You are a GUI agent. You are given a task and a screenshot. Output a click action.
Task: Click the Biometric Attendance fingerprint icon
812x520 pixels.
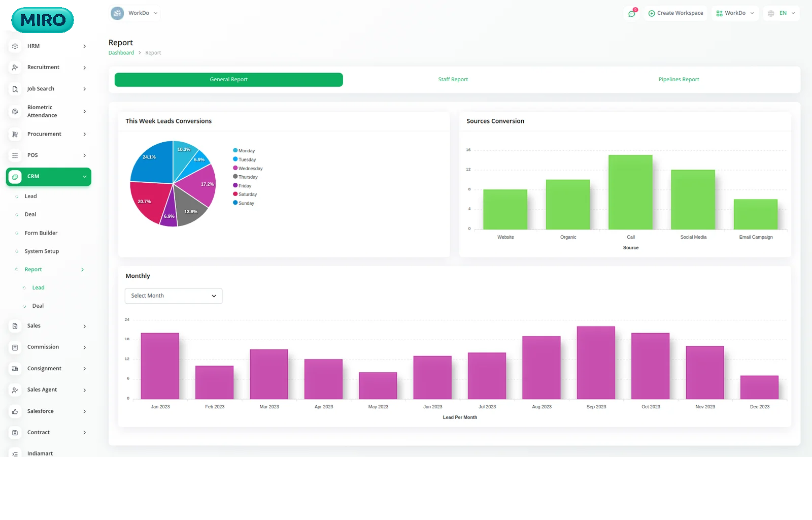pos(15,111)
